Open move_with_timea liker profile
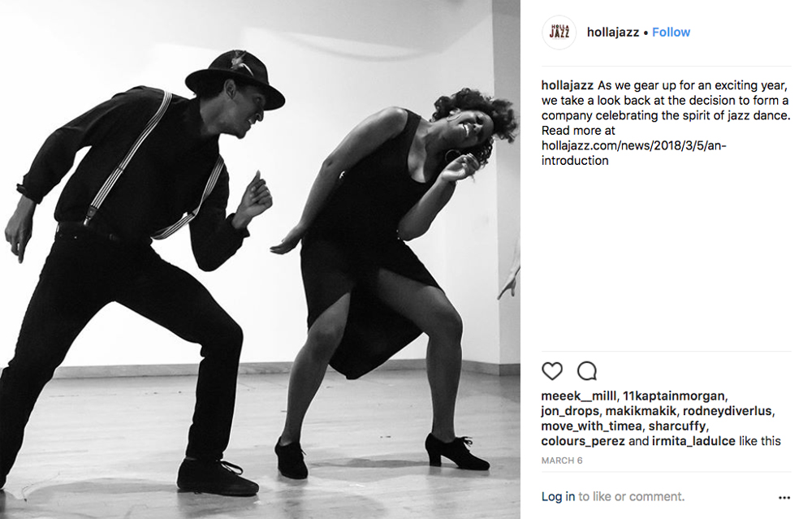Image resolution: width=812 pixels, height=519 pixels. (591, 426)
